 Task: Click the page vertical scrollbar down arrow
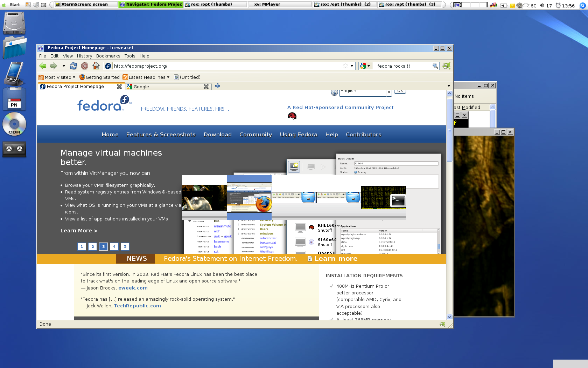click(x=449, y=317)
